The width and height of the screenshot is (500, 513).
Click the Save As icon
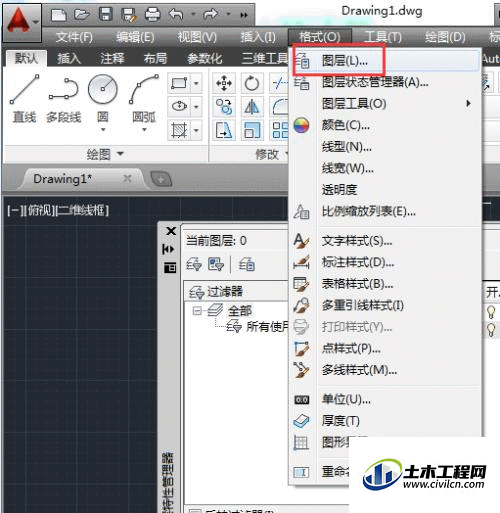129,15
